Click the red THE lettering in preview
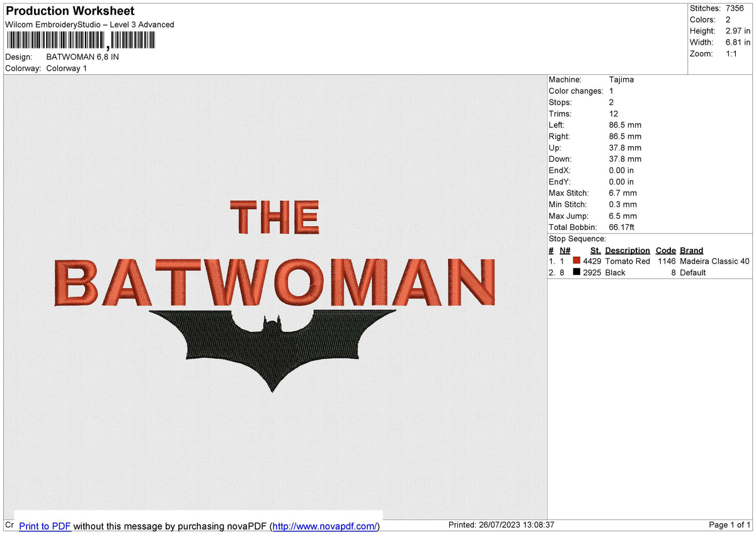The height and width of the screenshot is (534, 756). tap(275, 217)
